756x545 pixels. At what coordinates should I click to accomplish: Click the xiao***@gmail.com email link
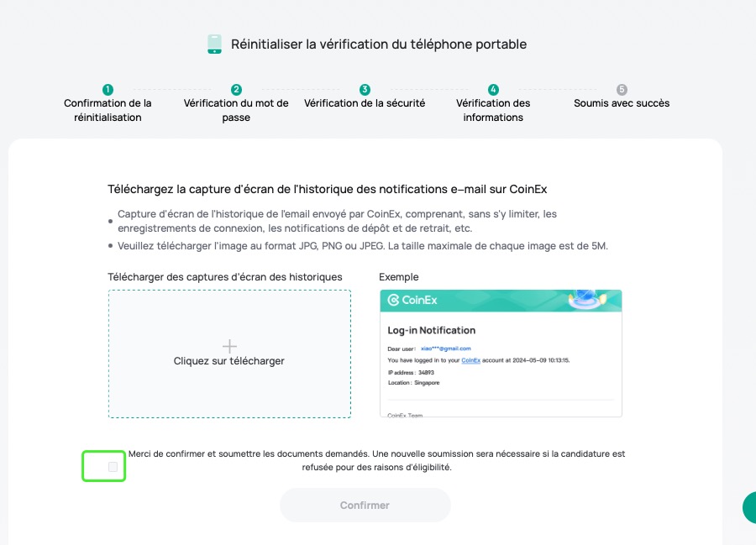[445, 348]
